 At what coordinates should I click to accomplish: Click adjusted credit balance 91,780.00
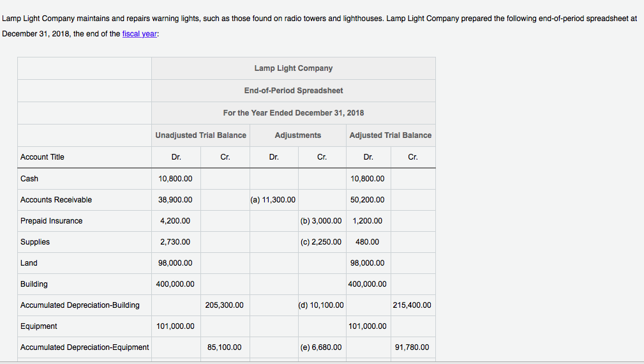point(412,347)
